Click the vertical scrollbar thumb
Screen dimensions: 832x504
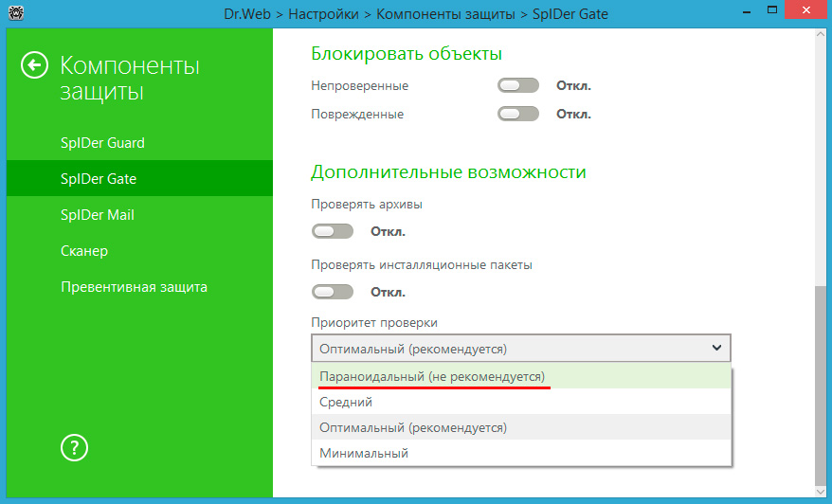coord(821,385)
